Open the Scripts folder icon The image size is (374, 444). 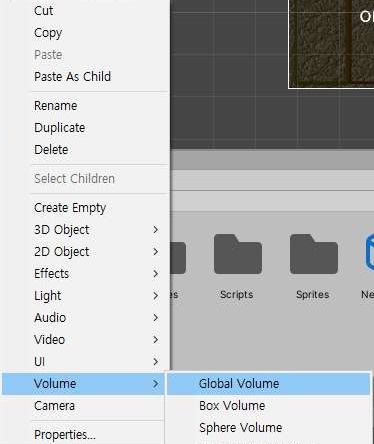coord(238,254)
